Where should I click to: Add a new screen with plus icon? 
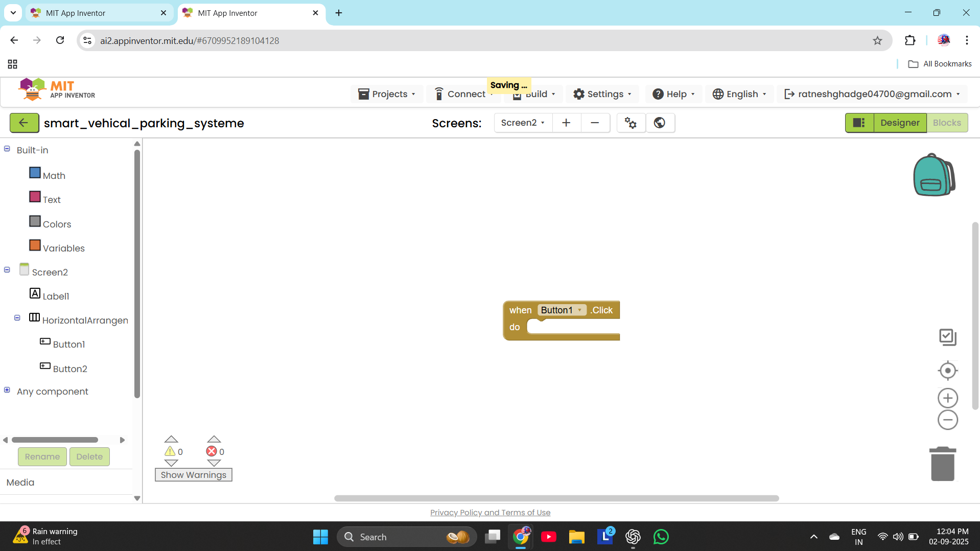pos(566,123)
